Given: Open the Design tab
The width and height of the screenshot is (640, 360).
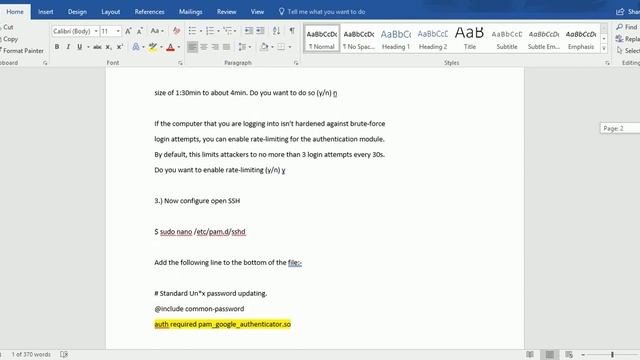Looking at the screenshot, I should coord(77,12).
